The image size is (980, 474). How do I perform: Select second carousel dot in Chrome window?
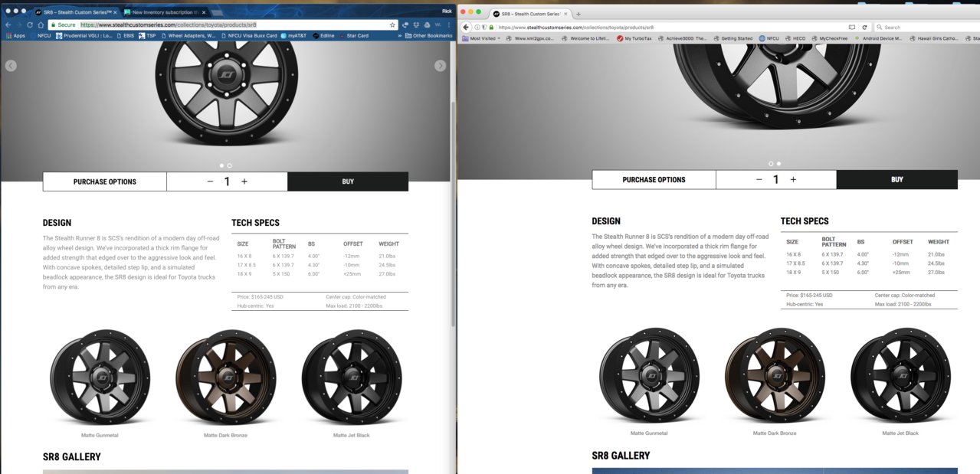click(x=229, y=165)
